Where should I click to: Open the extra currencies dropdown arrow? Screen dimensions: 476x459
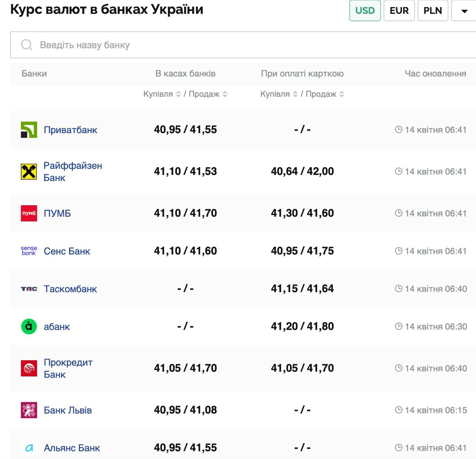(464, 11)
